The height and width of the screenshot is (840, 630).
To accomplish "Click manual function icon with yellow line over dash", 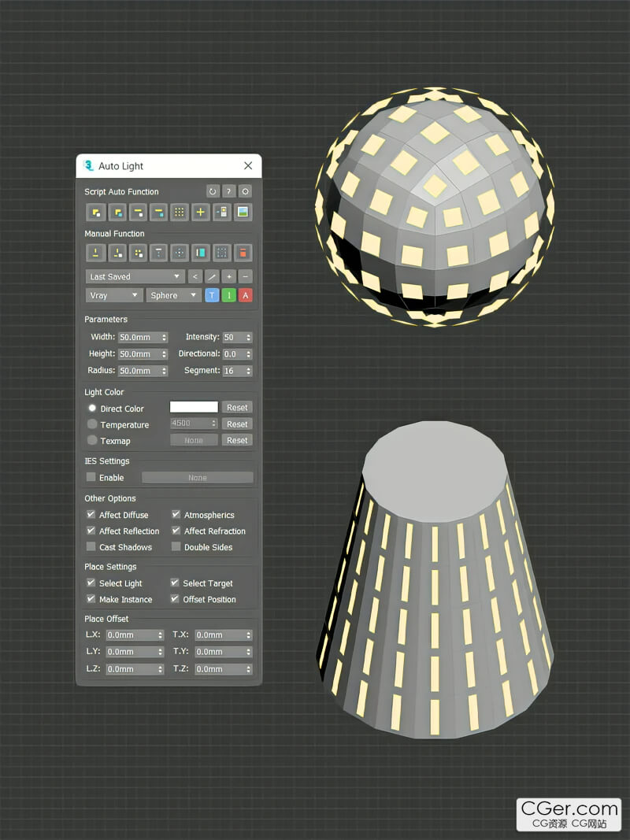I will coord(96,253).
